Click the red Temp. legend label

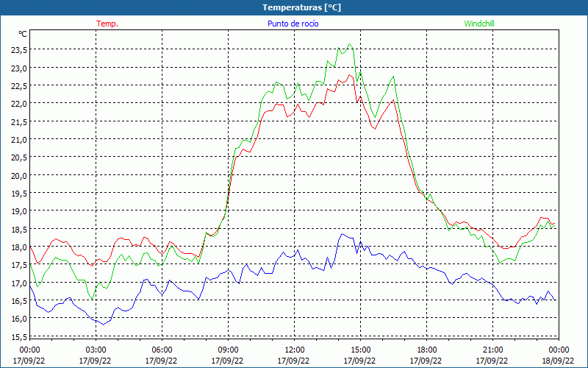click(107, 24)
